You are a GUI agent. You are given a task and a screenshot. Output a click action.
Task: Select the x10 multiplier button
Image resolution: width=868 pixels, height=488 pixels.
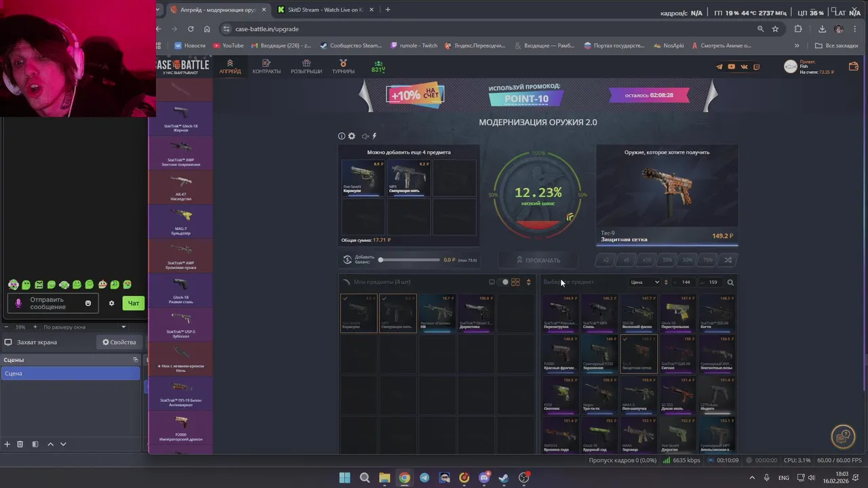[x=647, y=260]
